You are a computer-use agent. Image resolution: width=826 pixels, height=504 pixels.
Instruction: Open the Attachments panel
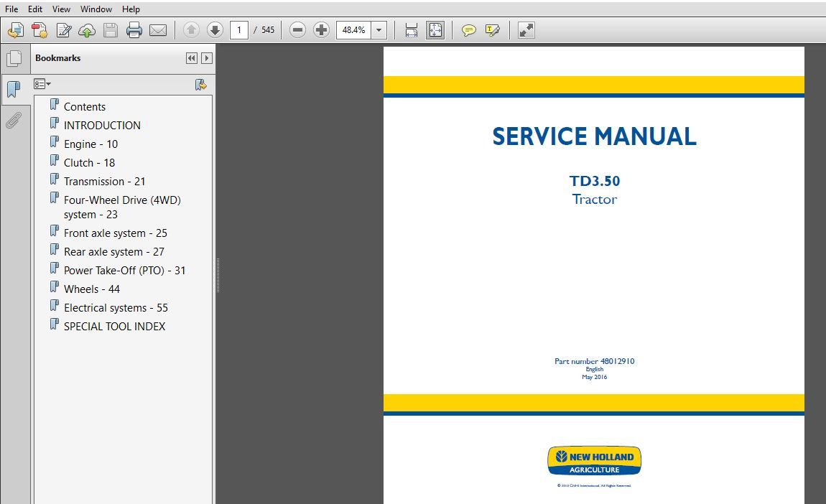[15, 120]
